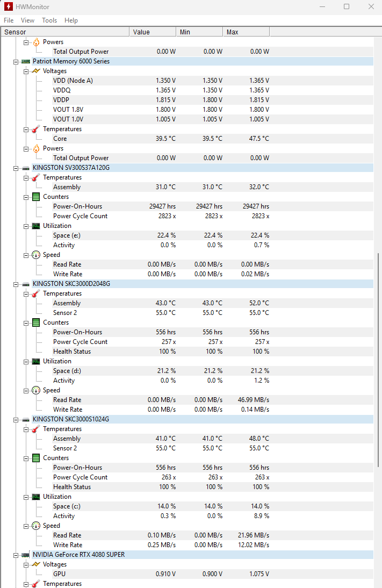Collapse the KINGSTON SKC3000D2048G tree node
The height and width of the screenshot is (588, 382).
(x=16, y=284)
